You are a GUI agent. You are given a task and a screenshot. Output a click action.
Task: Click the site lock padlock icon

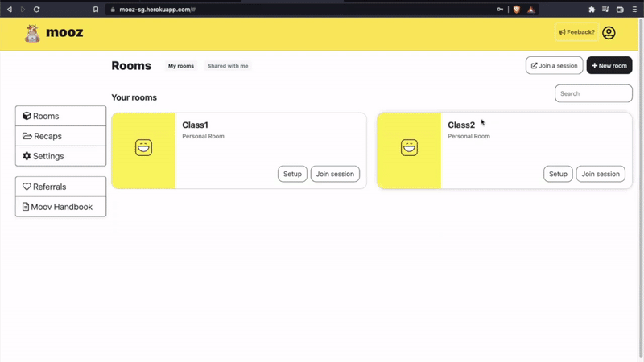113,10
